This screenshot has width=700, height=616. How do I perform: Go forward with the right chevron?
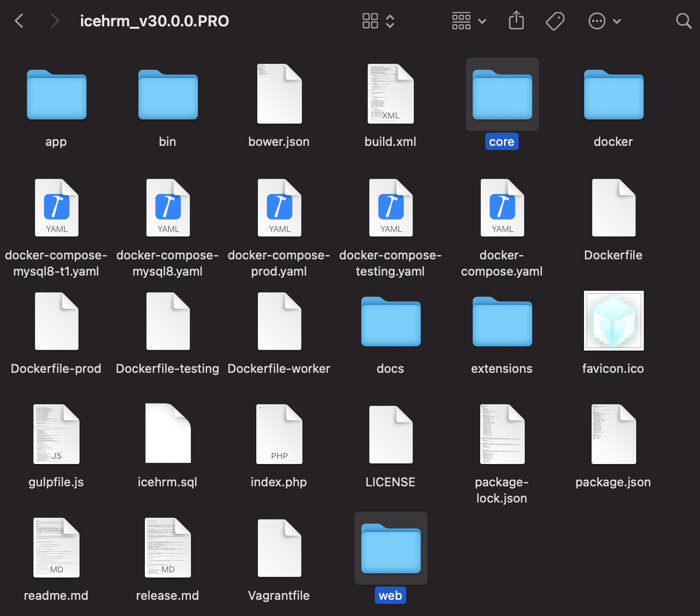pyautogui.click(x=55, y=21)
